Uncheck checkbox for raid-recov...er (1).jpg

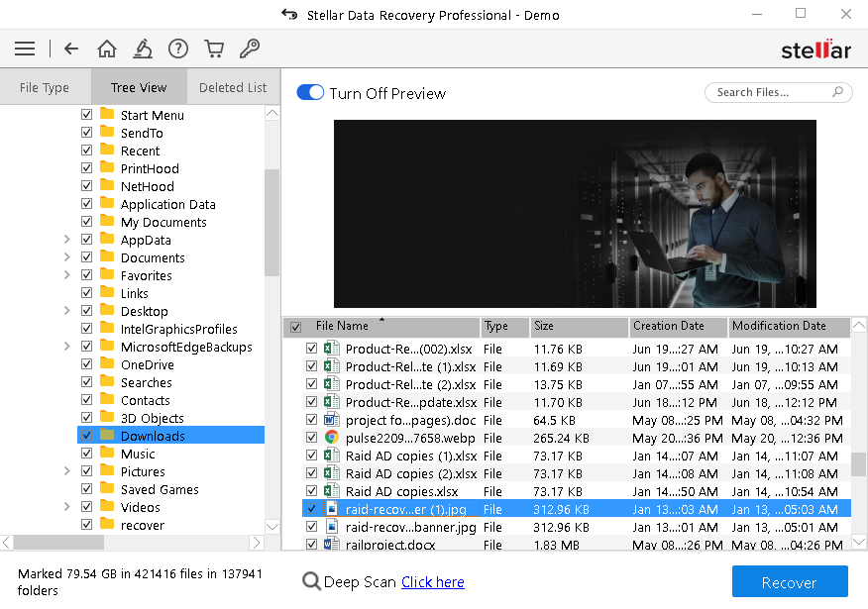coord(312,509)
